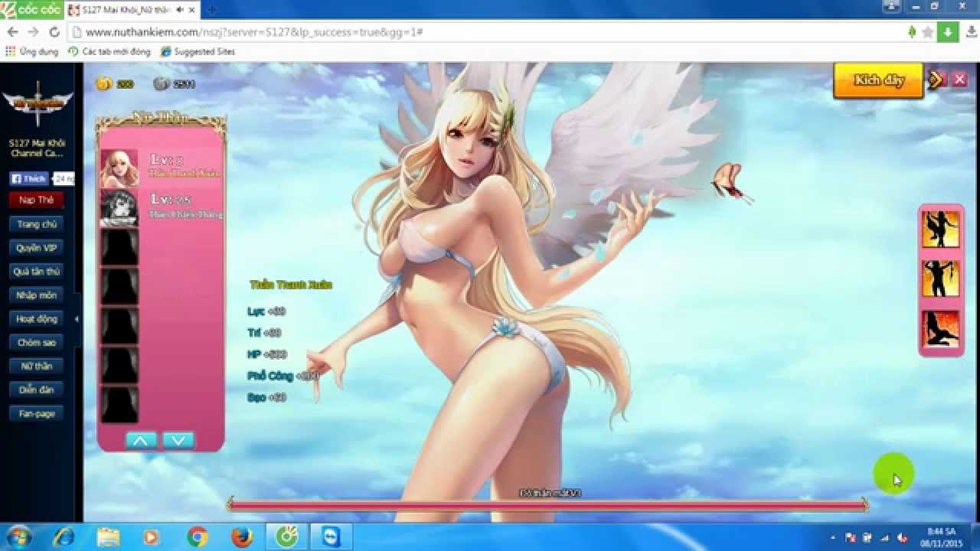
Task: Click the gold coin currency icon
Action: point(103,83)
